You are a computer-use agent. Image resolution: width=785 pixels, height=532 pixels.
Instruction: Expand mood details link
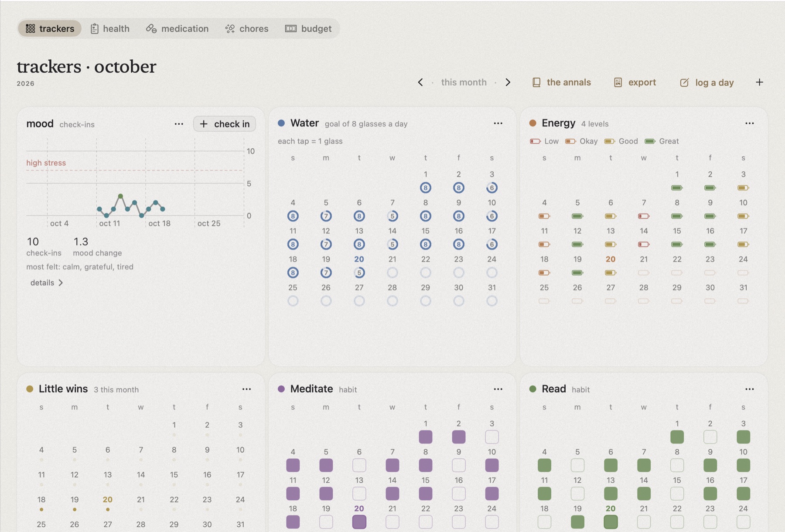[47, 283]
